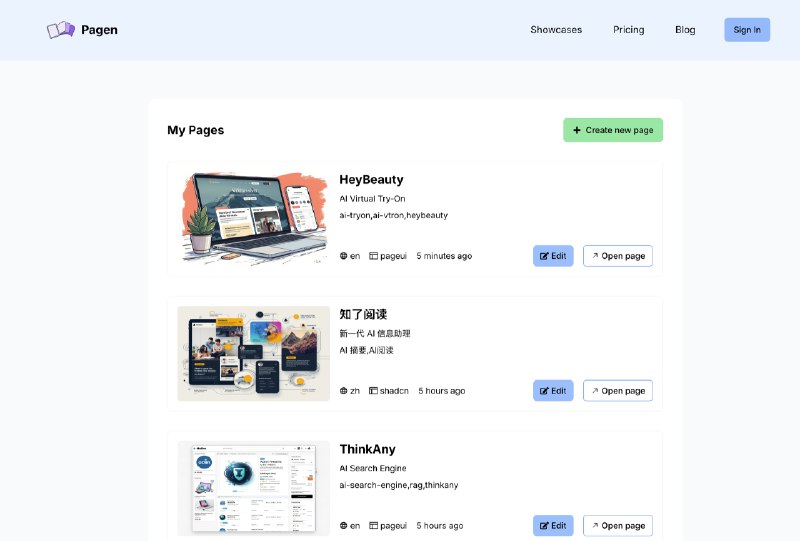Click the HeyBeauty page title

(x=371, y=180)
